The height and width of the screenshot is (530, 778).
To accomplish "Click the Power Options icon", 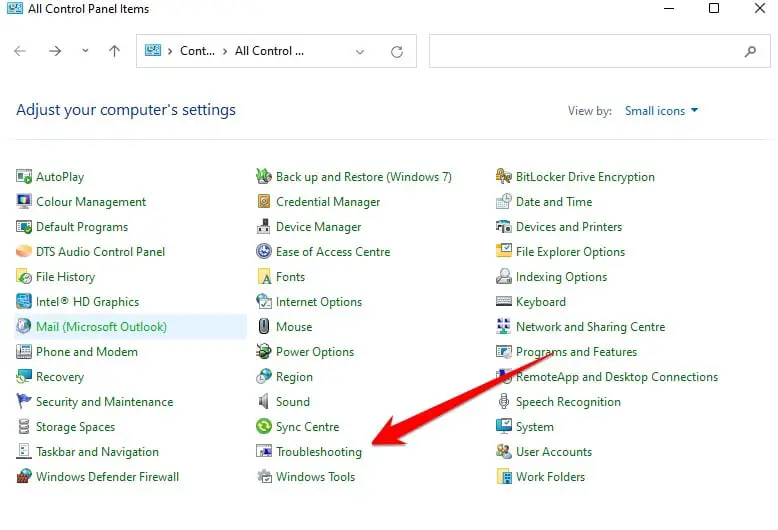I will coord(264,351).
